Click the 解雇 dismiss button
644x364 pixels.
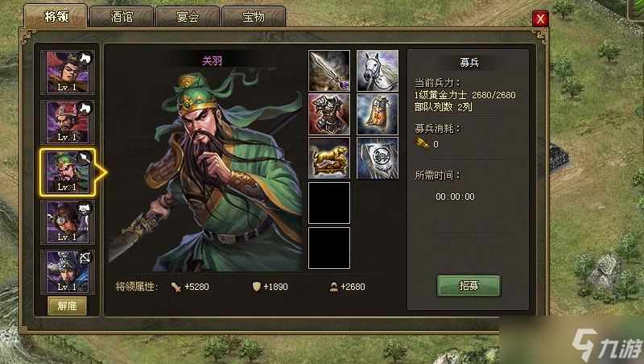pos(68,306)
